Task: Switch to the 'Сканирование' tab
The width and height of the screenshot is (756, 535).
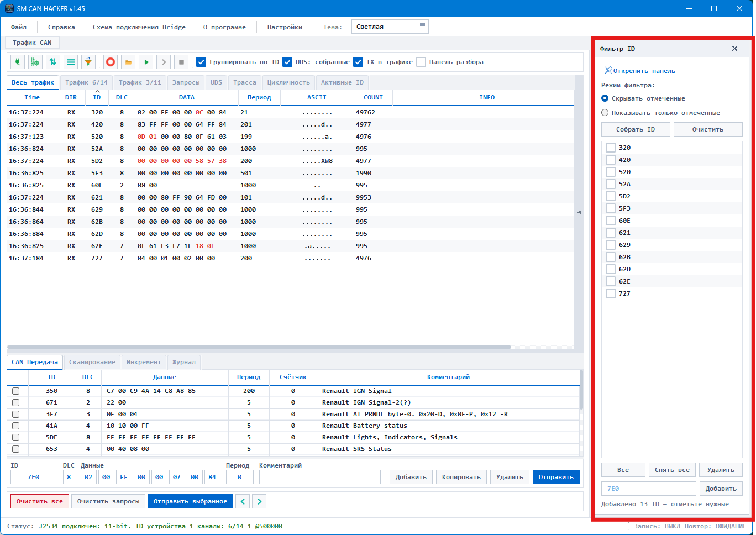Action: coord(92,362)
